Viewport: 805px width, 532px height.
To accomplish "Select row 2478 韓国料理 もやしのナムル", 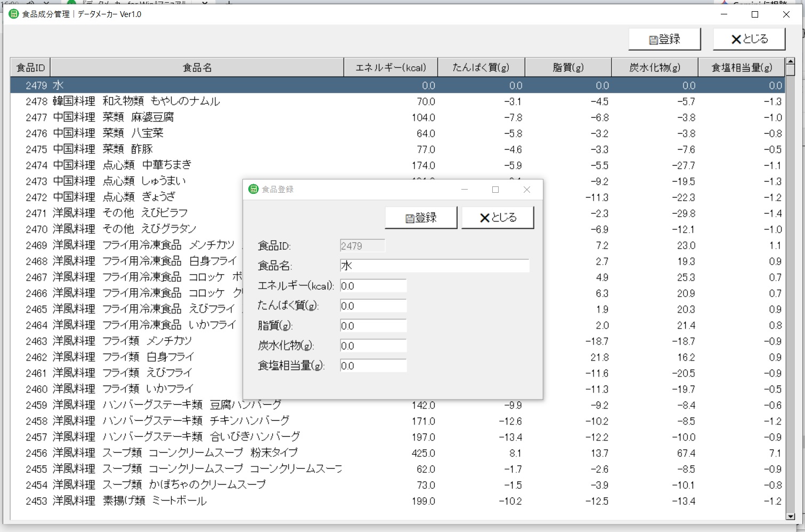I will (397, 101).
